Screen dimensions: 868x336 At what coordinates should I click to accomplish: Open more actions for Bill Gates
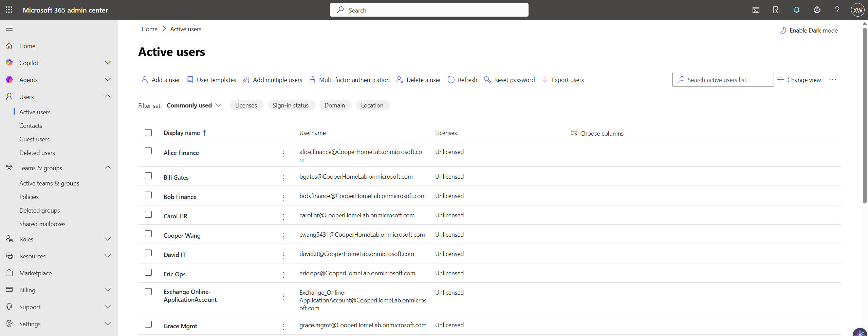283,178
